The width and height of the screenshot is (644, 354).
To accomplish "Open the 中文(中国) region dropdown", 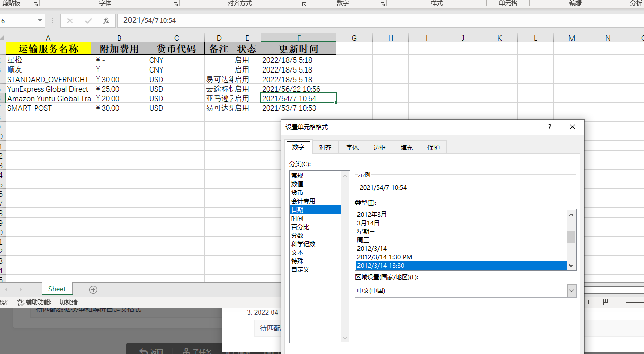I will pyautogui.click(x=571, y=291).
